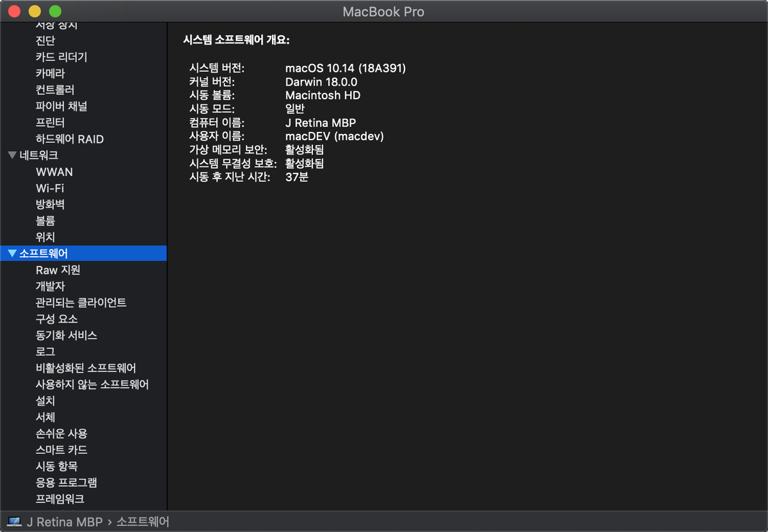
Task: Zoom the window with green button
Action: tap(55, 12)
